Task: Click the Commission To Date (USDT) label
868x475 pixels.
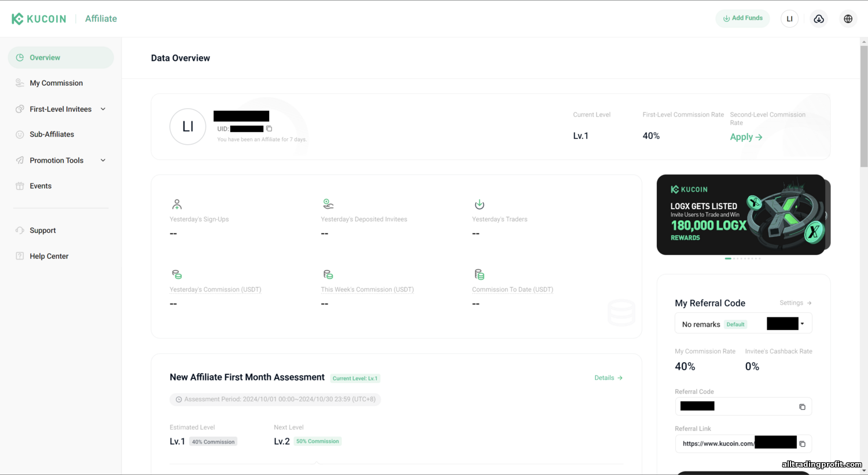Action: point(513,290)
